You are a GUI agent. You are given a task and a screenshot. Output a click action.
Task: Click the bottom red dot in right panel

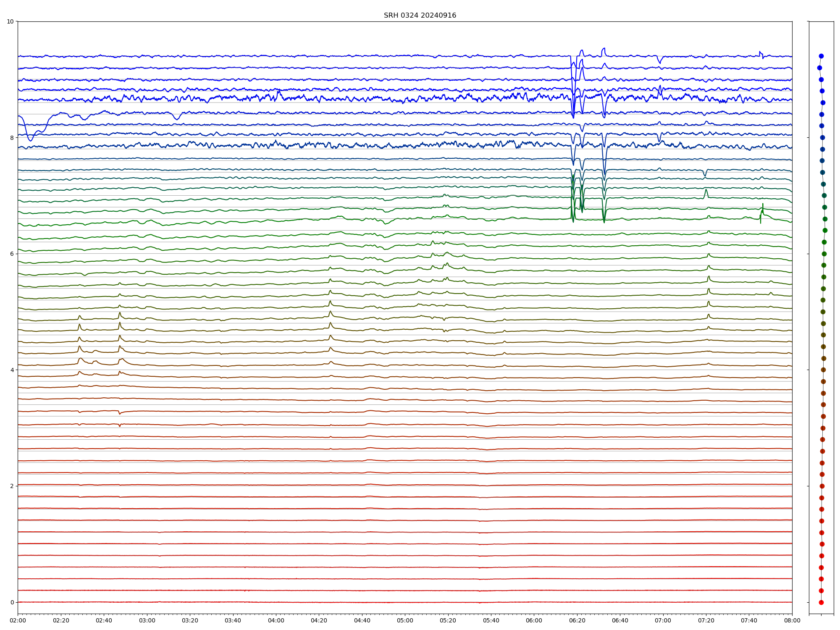(821, 602)
